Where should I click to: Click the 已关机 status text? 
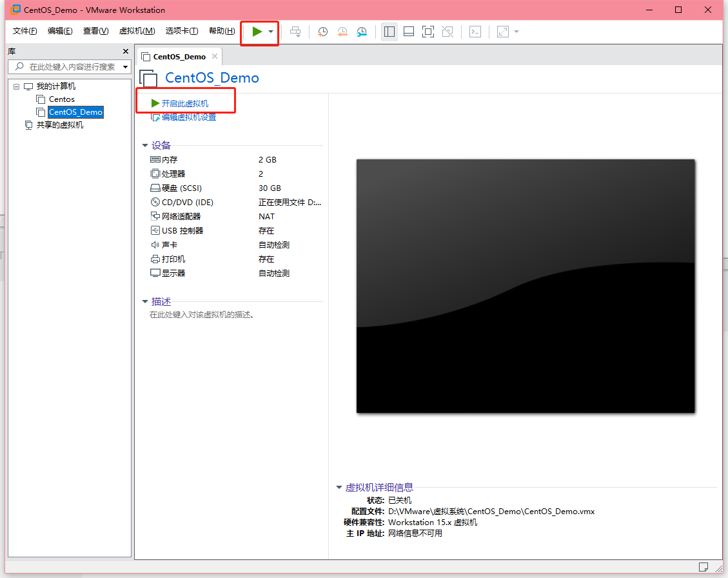tap(400, 501)
